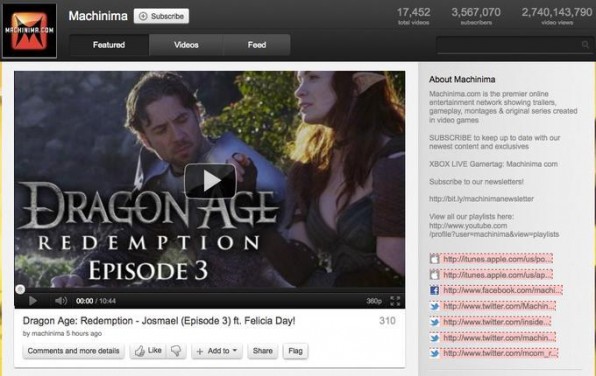Click the XBOX LIVE Gamertag line
Viewport: 596px width, 376px height.
point(493,164)
